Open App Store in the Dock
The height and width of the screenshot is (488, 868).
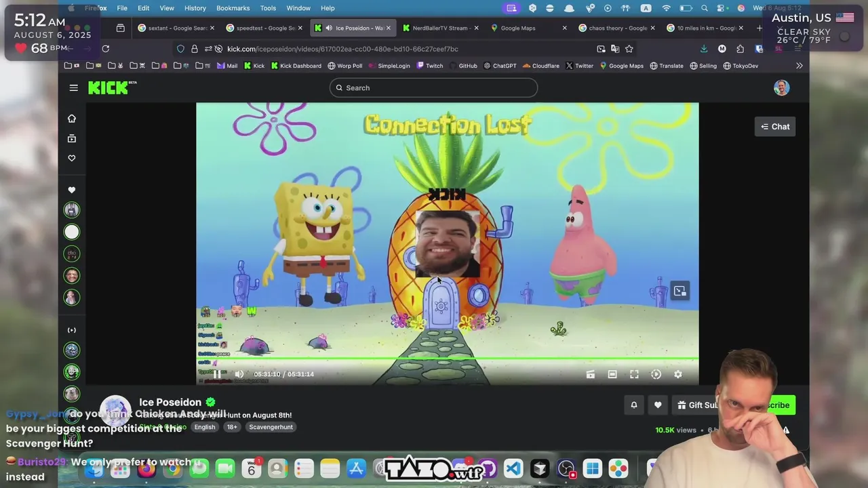(356, 468)
